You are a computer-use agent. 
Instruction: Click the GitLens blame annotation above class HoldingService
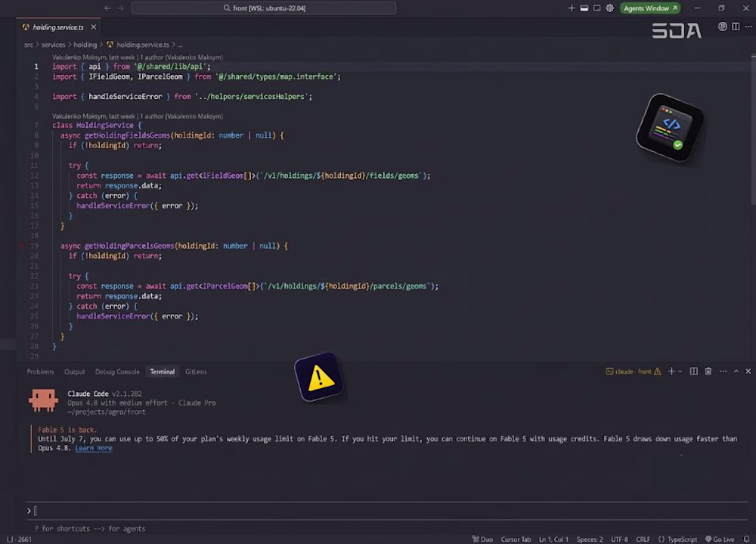pos(138,116)
